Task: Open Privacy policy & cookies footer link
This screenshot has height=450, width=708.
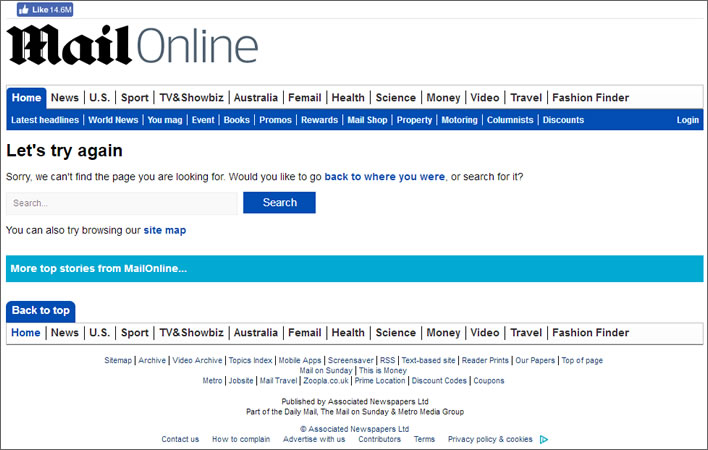Action: [x=490, y=439]
